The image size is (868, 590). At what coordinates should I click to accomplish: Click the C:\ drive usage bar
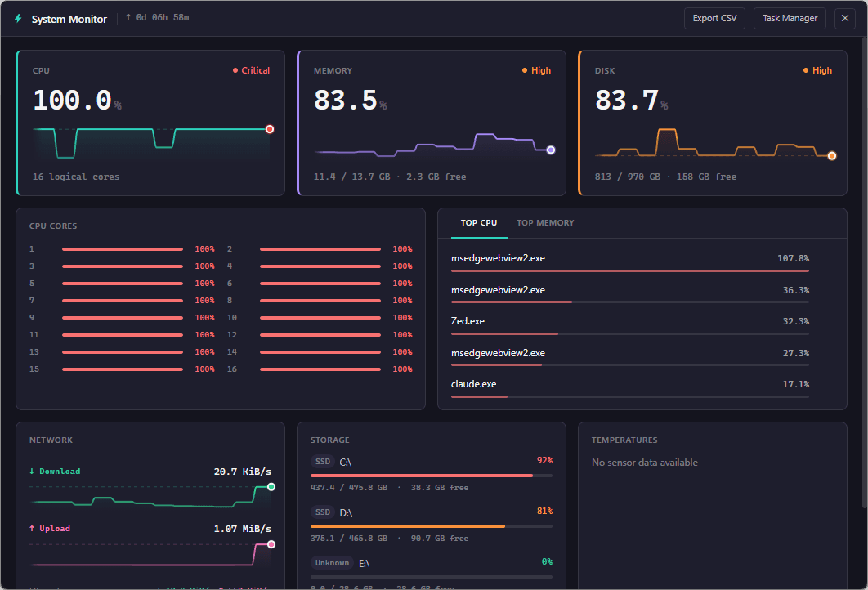[432, 476]
